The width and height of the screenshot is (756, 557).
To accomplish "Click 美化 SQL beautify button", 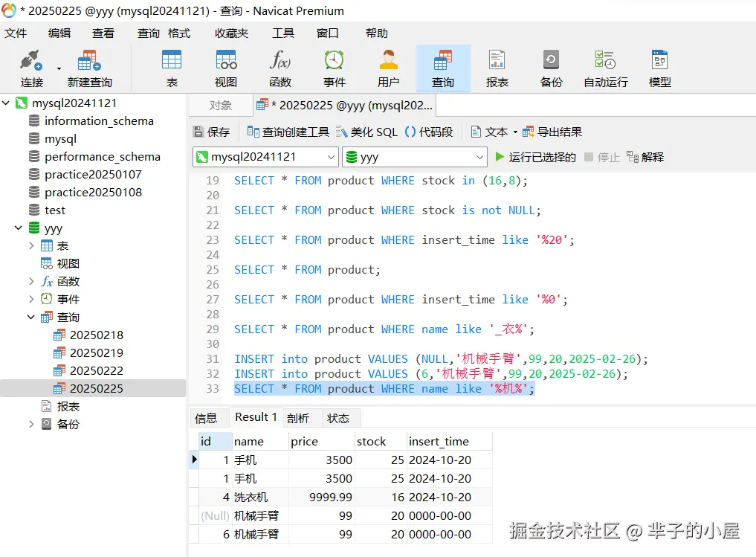I will (x=366, y=132).
